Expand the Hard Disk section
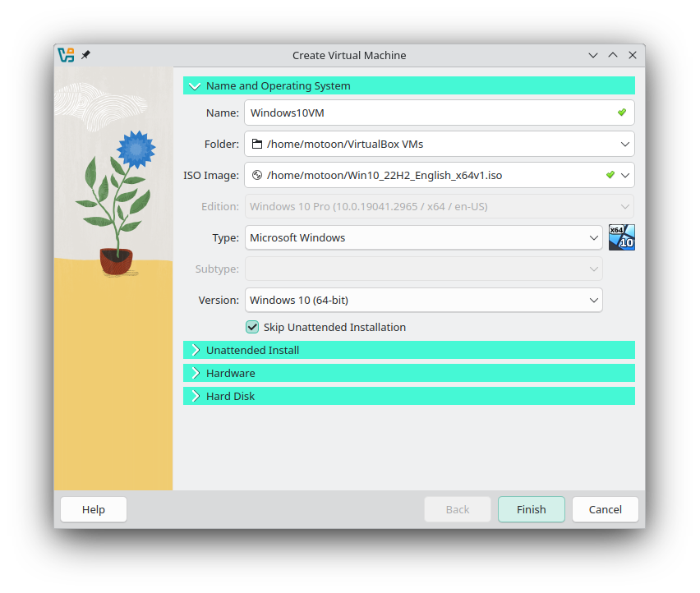Viewport: 700px width, 593px height. pos(409,396)
